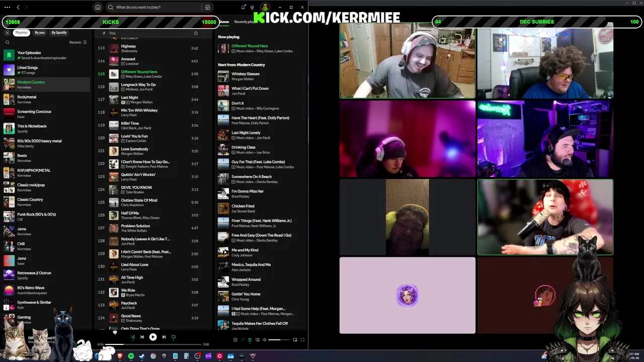Select the By you filter chip
This screenshot has height=362, width=644.
40,33
